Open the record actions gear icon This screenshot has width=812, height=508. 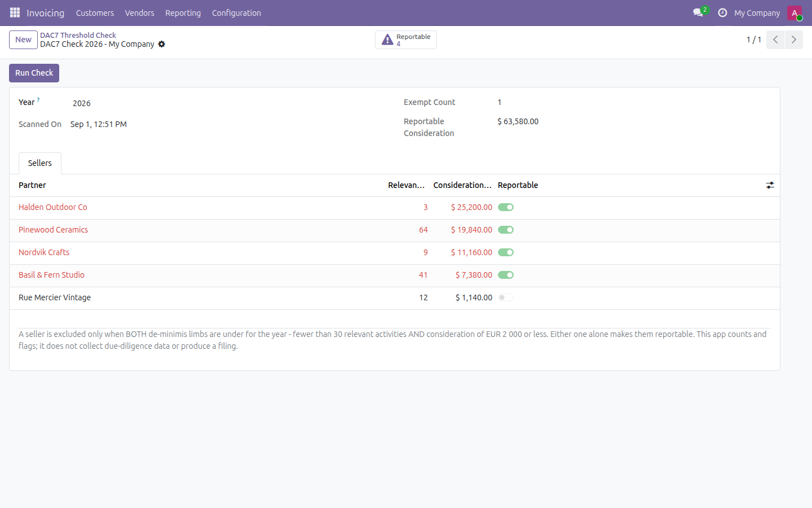point(162,44)
